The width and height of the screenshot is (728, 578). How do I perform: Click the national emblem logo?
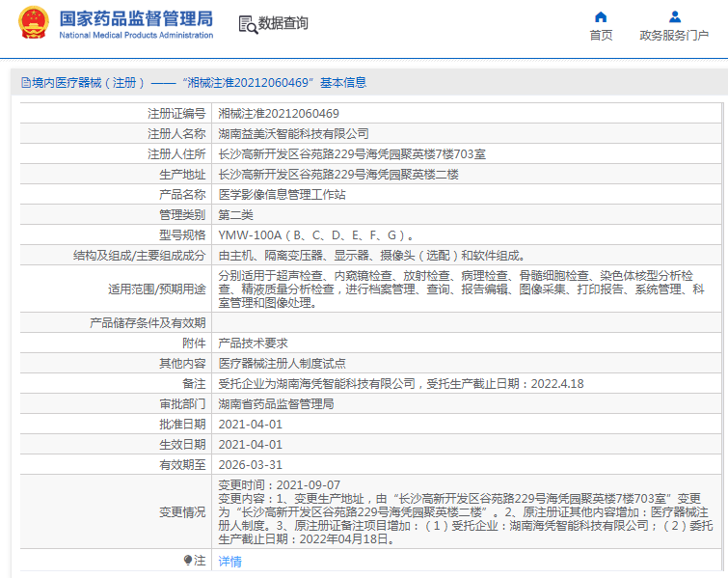tap(34, 22)
